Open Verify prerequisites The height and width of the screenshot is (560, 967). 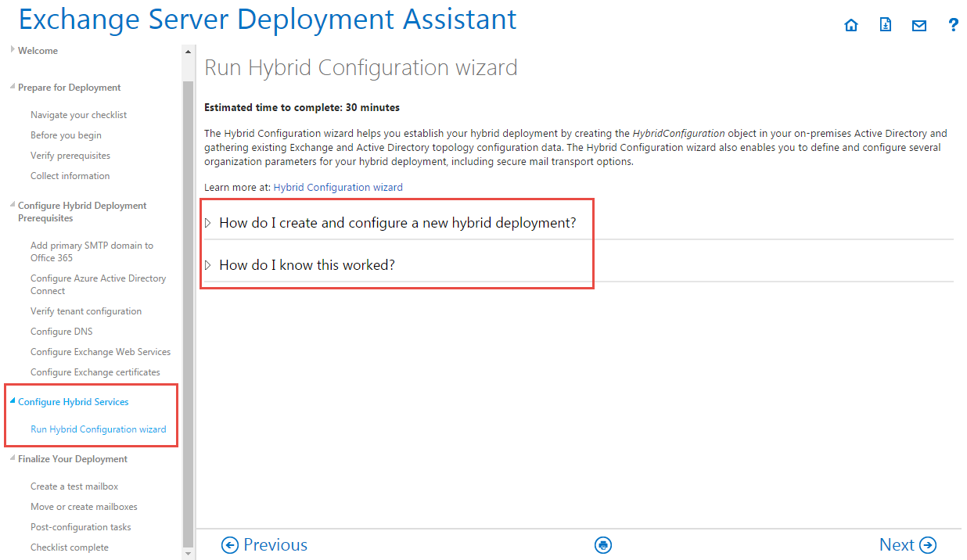coord(70,156)
